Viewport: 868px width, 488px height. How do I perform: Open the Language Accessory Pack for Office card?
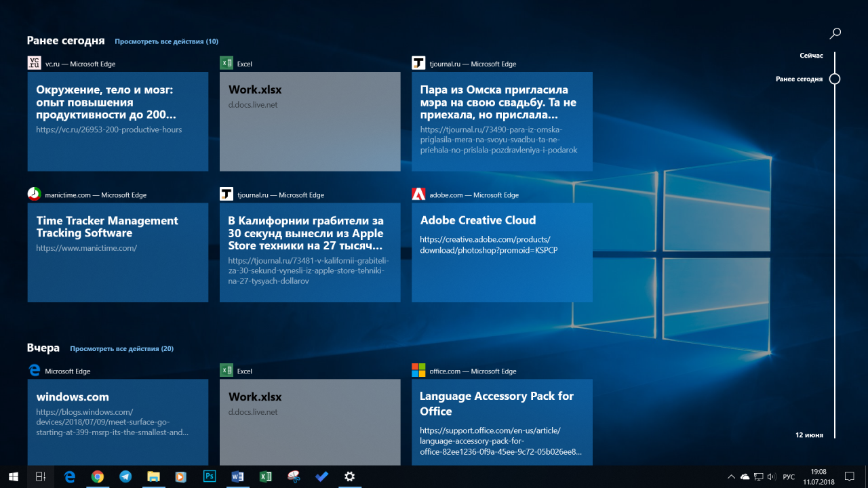(x=502, y=422)
